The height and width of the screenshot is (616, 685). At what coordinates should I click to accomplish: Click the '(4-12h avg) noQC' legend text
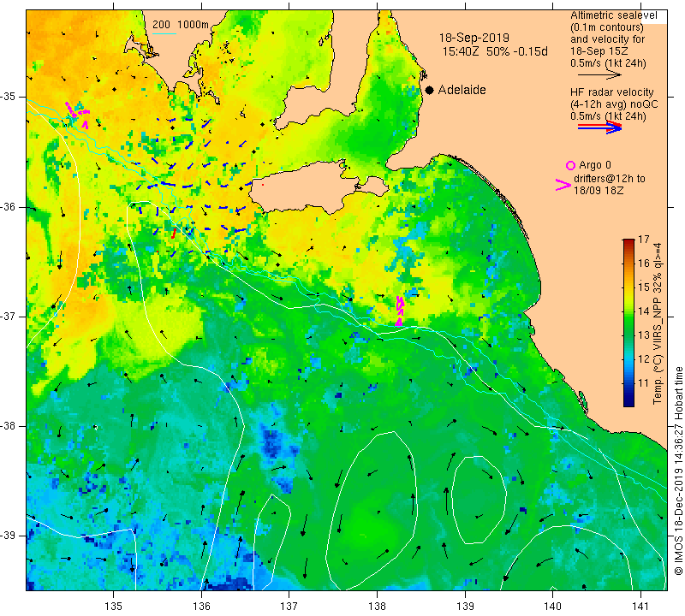614,104
